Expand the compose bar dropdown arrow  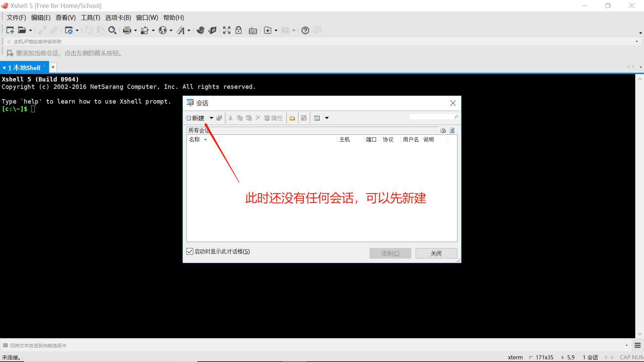pyautogui.click(x=627, y=346)
